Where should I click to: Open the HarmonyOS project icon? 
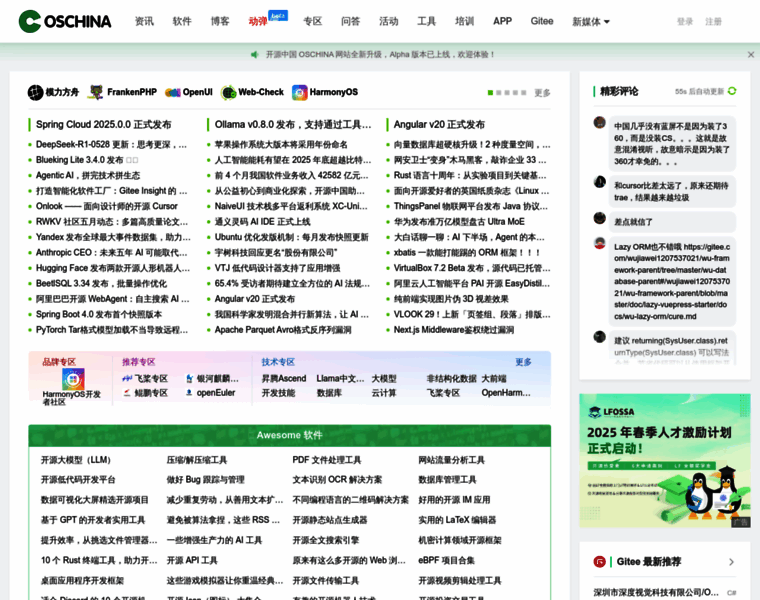click(300, 92)
